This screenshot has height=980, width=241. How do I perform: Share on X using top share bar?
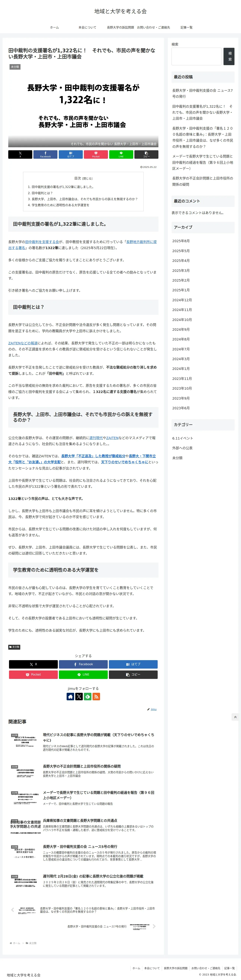pyautogui.click(x=20, y=154)
